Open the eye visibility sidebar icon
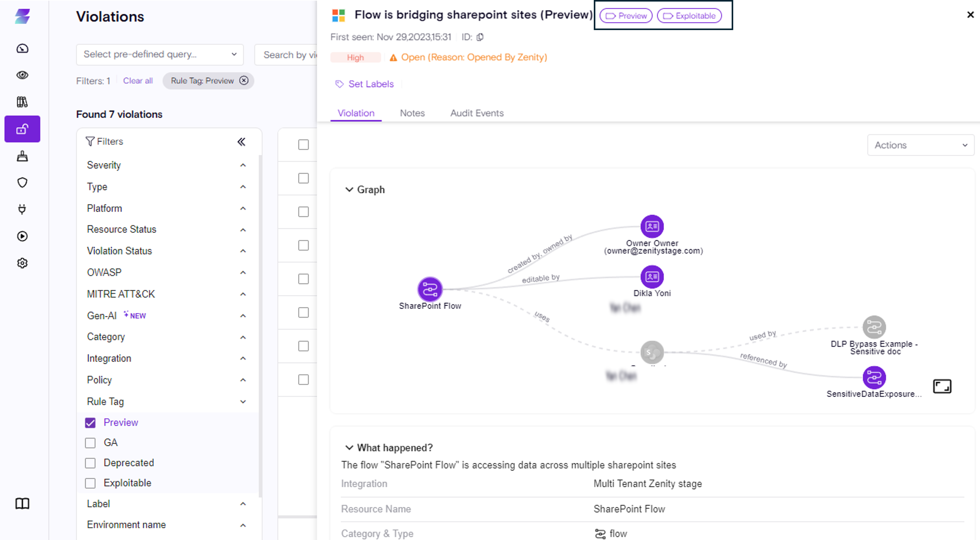The image size is (980, 540). pyautogui.click(x=22, y=75)
